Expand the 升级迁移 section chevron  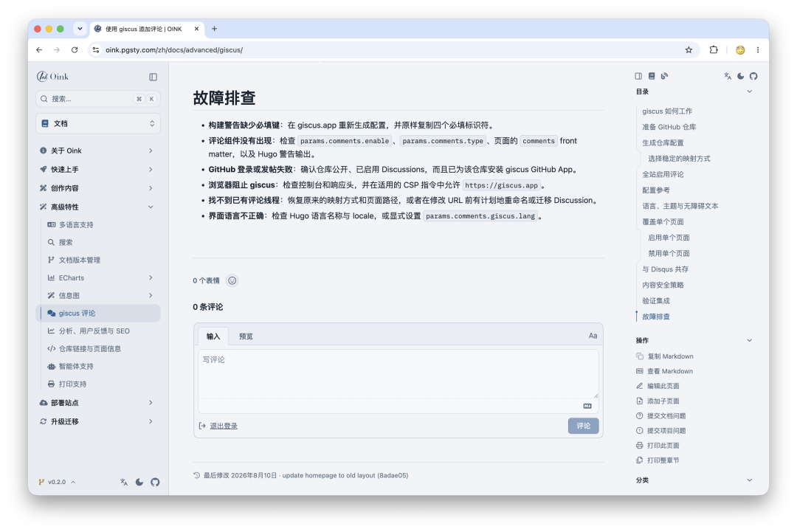pos(151,421)
